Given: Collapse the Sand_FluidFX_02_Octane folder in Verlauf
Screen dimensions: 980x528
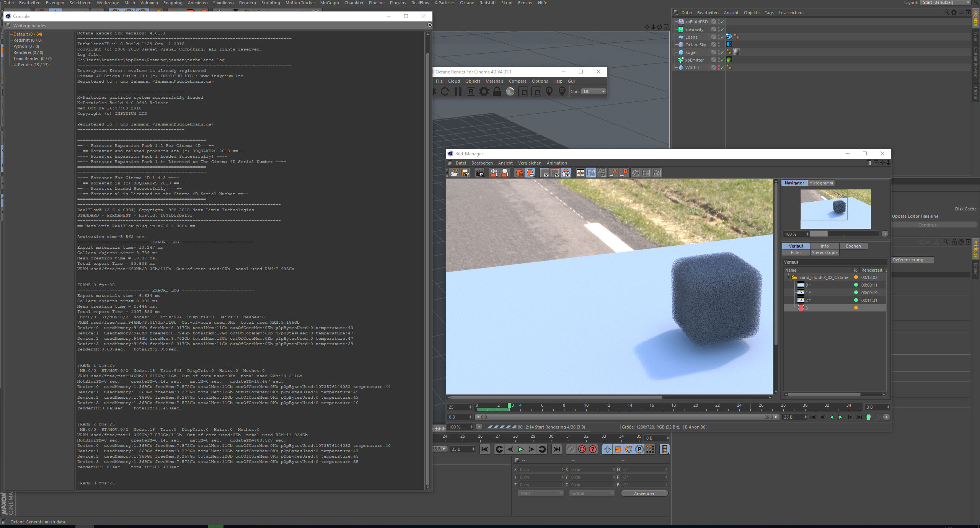Looking at the screenshot, I should [x=788, y=277].
